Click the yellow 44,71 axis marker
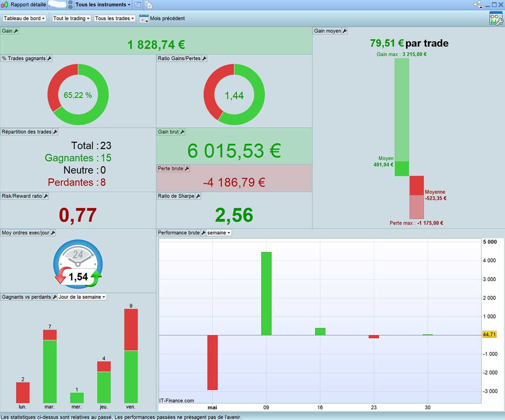Screen dimensions: 505x420 [x=489, y=335]
